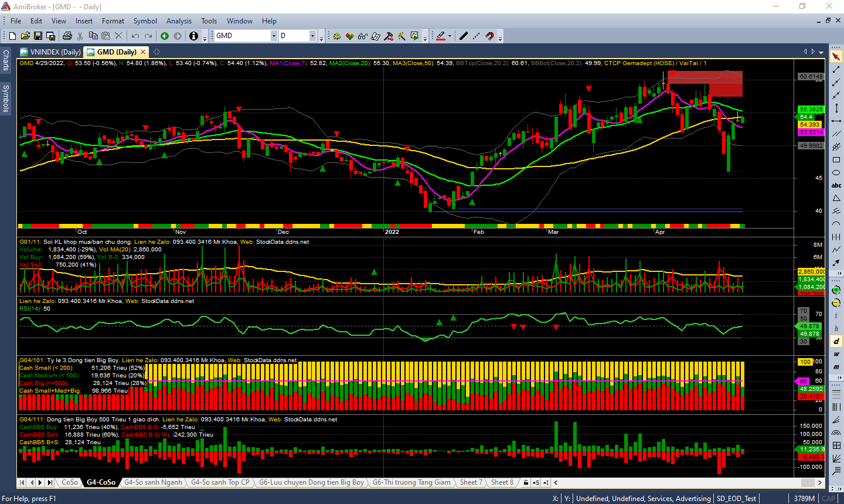This screenshot has height=504, width=844.
Task: Switch to the Sheet 7 tab
Action: click(x=471, y=482)
